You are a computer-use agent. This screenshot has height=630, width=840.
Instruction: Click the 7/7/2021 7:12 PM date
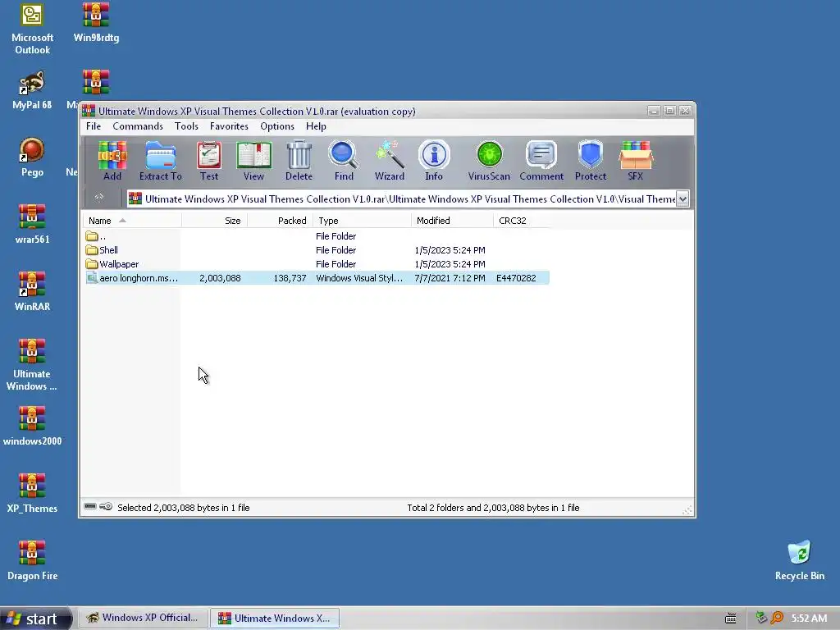pos(450,278)
